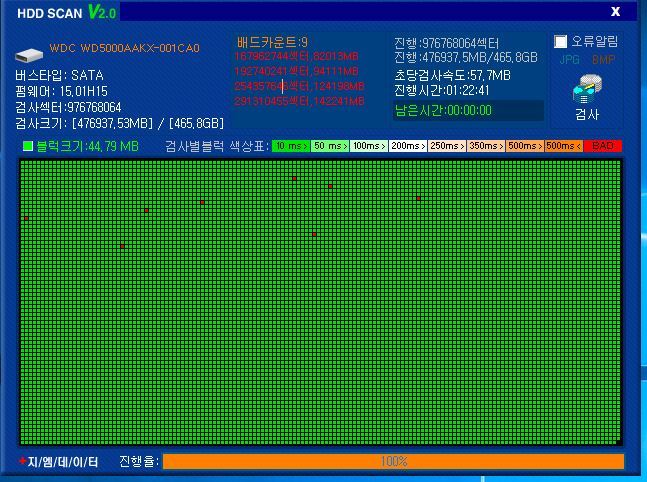Click the 진행율 label

click(139, 461)
